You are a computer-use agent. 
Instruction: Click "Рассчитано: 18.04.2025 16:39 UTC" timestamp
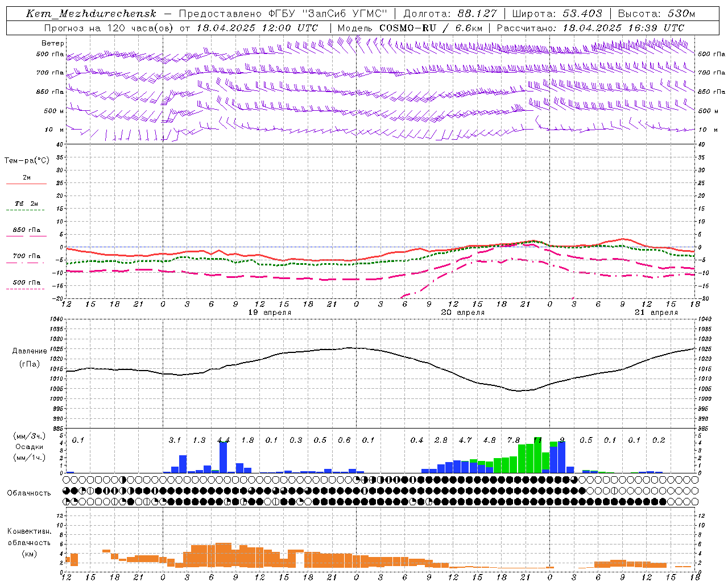pos(590,28)
